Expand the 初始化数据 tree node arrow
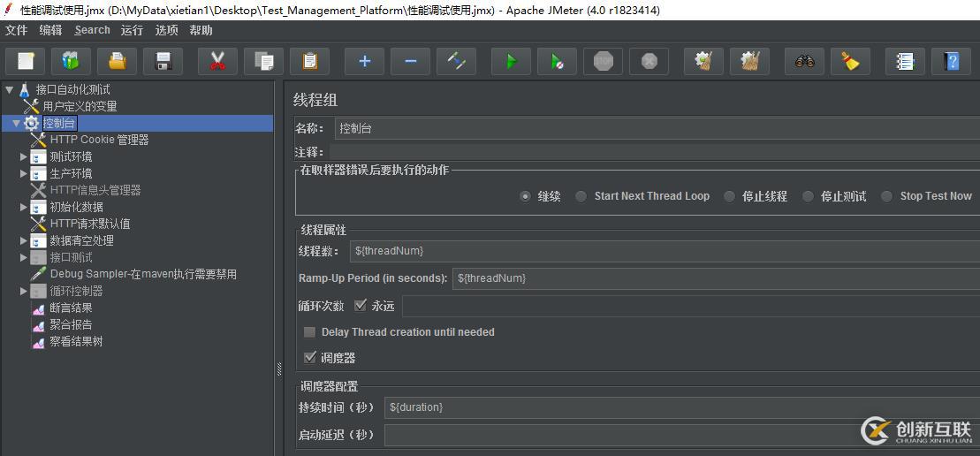The width and height of the screenshot is (980, 456). pos(24,207)
